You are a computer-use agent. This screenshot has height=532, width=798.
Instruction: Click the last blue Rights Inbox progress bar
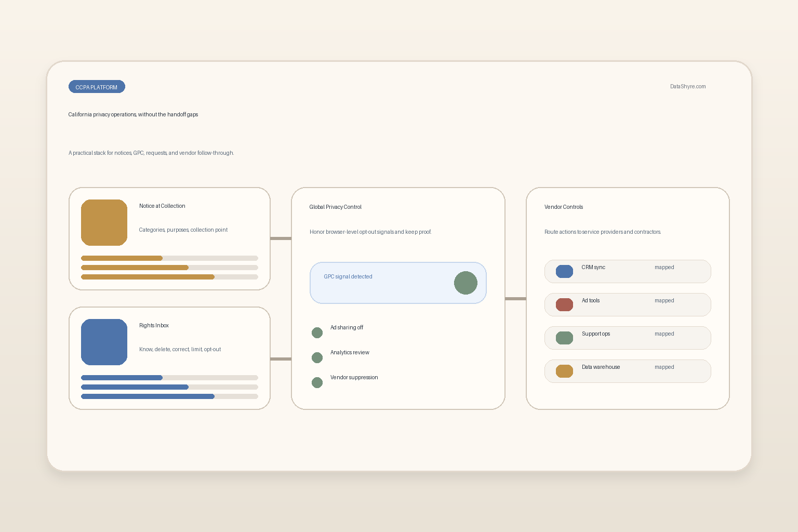pyautogui.click(x=169, y=396)
